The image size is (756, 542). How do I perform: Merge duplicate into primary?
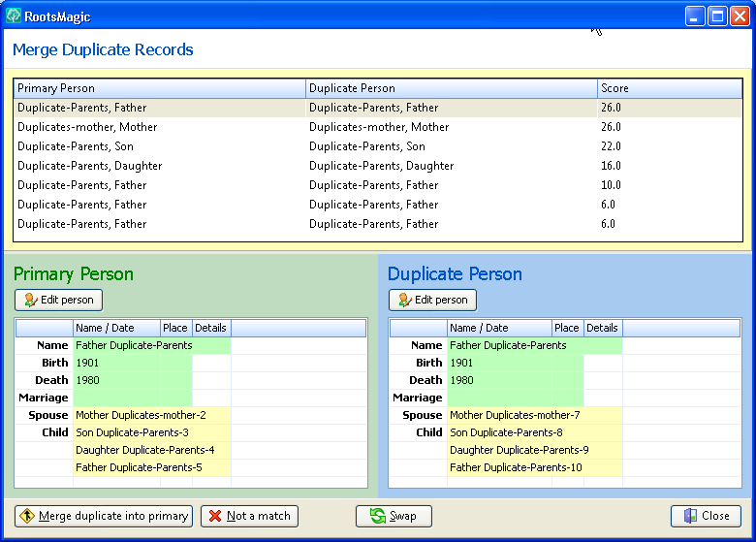pyautogui.click(x=104, y=516)
